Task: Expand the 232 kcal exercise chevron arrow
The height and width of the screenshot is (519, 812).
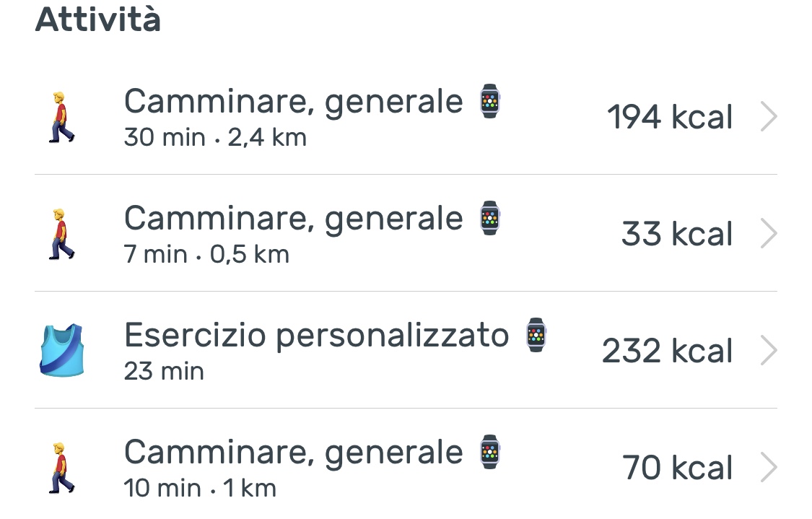Action: tap(769, 351)
